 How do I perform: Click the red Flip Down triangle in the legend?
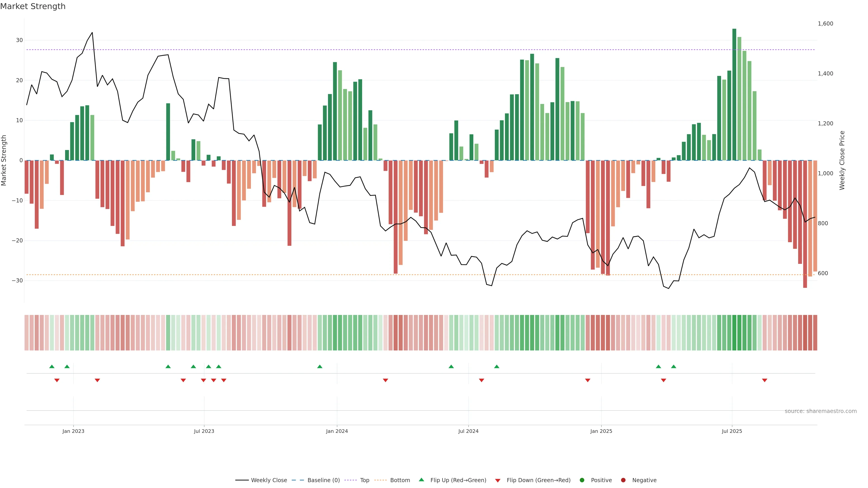click(x=498, y=481)
